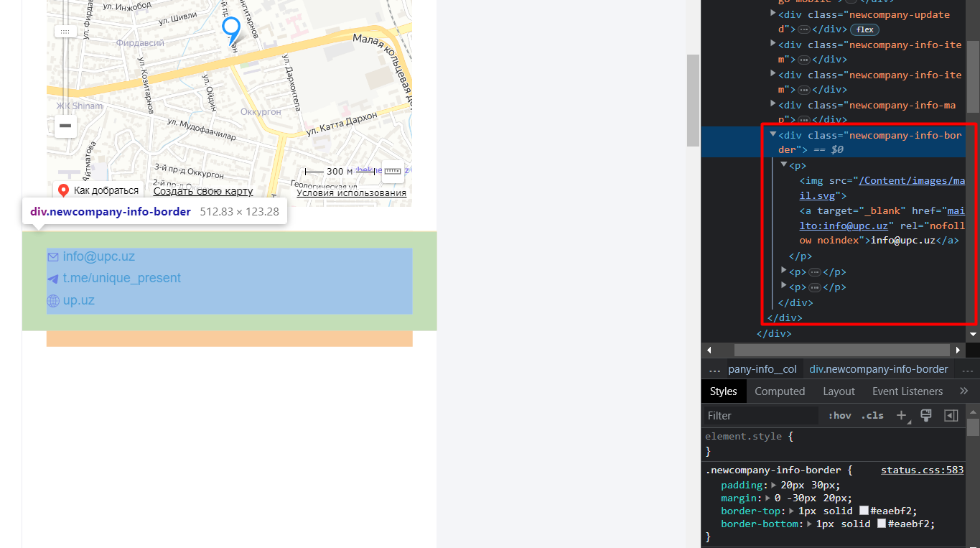Switch to the Computed tab
The width and height of the screenshot is (980, 548).
(780, 391)
